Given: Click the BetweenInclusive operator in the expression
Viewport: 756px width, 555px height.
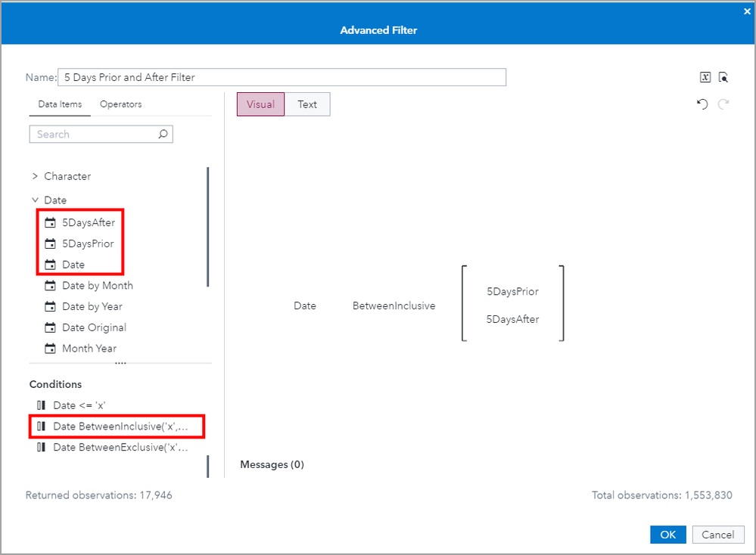Looking at the screenshot, I should coord(394,305).
